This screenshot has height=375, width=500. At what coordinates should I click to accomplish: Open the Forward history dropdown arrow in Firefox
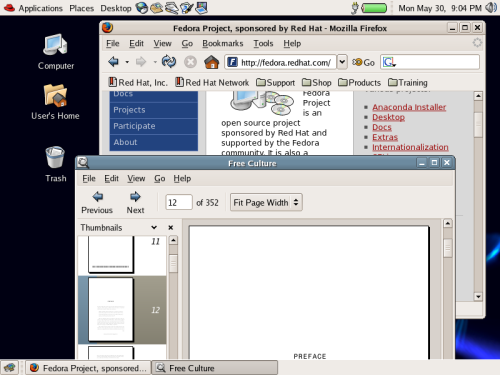coord(155,62)
